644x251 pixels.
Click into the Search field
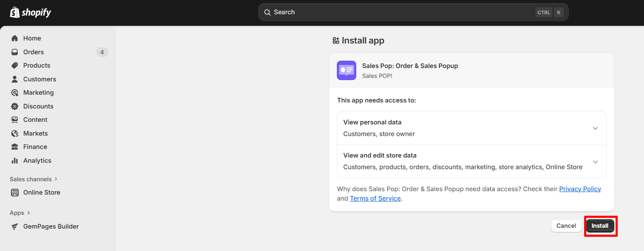[401, 12]
